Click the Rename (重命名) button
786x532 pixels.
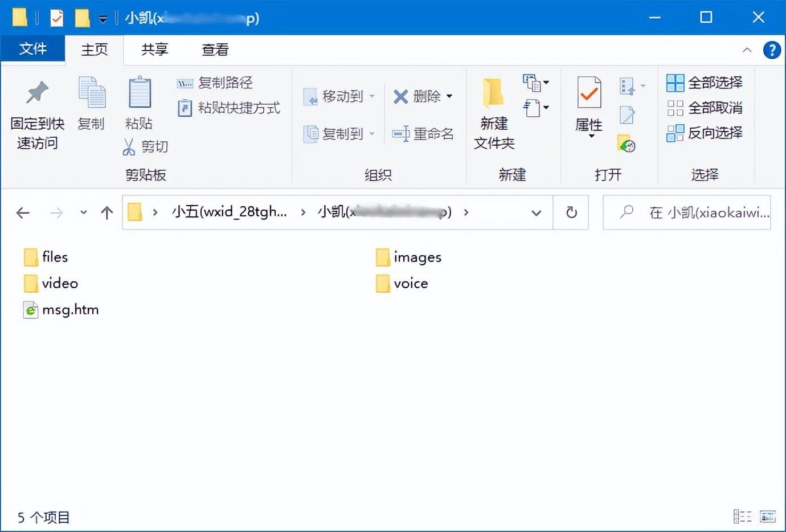click(423, 134)
